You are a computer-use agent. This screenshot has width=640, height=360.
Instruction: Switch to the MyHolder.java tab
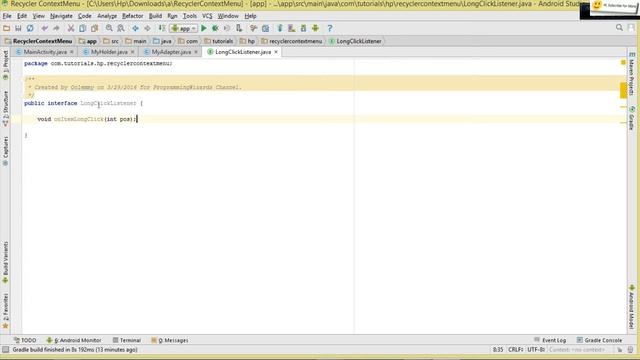[109, 52]
